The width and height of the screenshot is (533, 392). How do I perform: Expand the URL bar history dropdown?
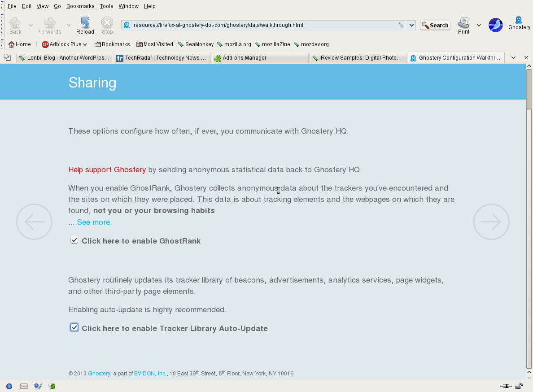tap(411, 25)
